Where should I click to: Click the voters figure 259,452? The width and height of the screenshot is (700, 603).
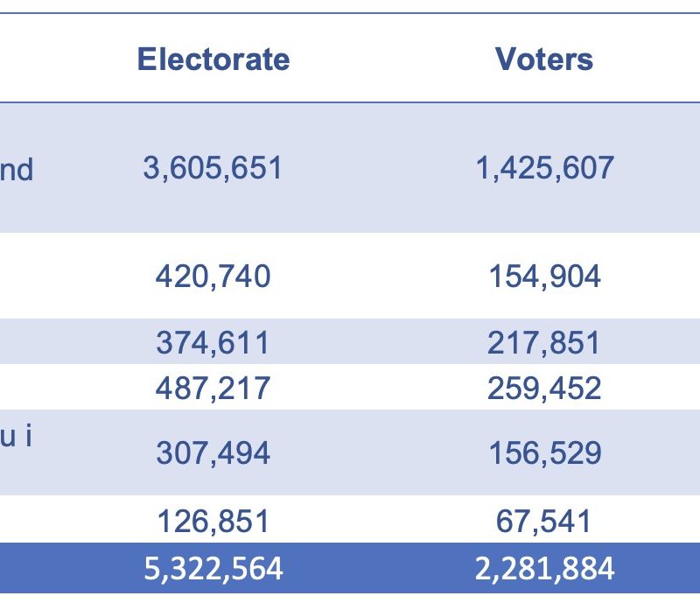544,388
